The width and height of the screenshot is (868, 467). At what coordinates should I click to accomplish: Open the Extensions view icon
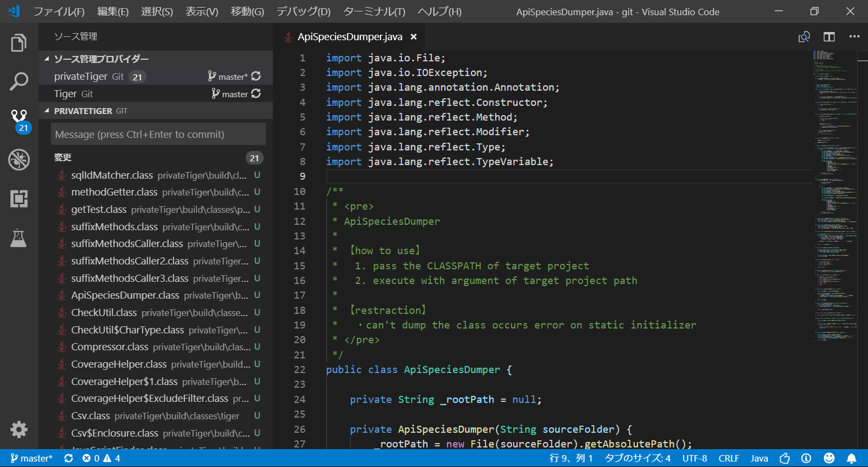point(19,199)
